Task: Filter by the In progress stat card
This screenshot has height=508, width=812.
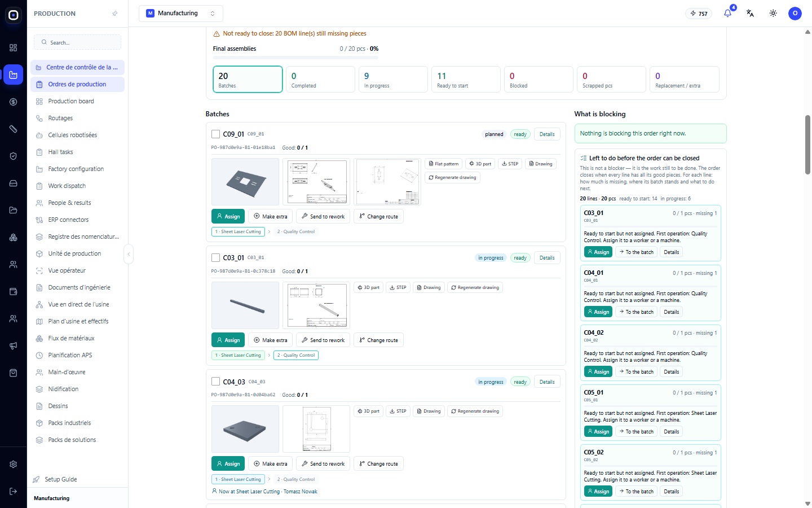Action: [393, 79]
